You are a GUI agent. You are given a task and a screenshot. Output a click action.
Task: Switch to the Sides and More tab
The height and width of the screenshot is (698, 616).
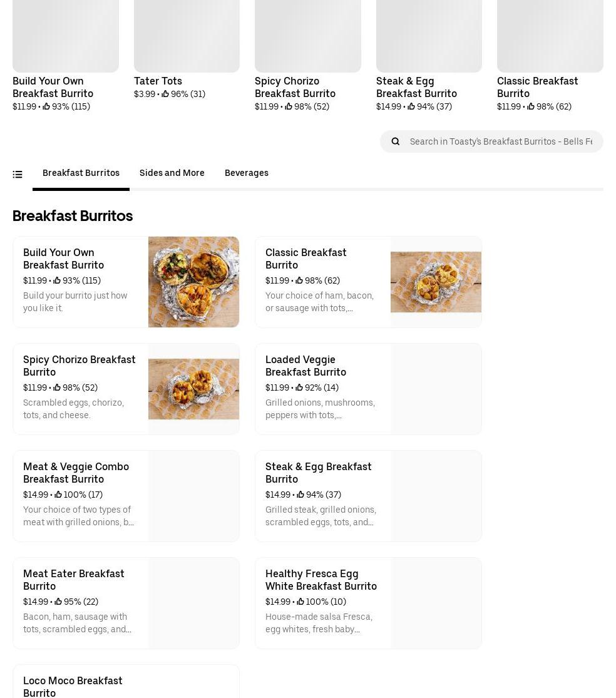coord(172,173)
